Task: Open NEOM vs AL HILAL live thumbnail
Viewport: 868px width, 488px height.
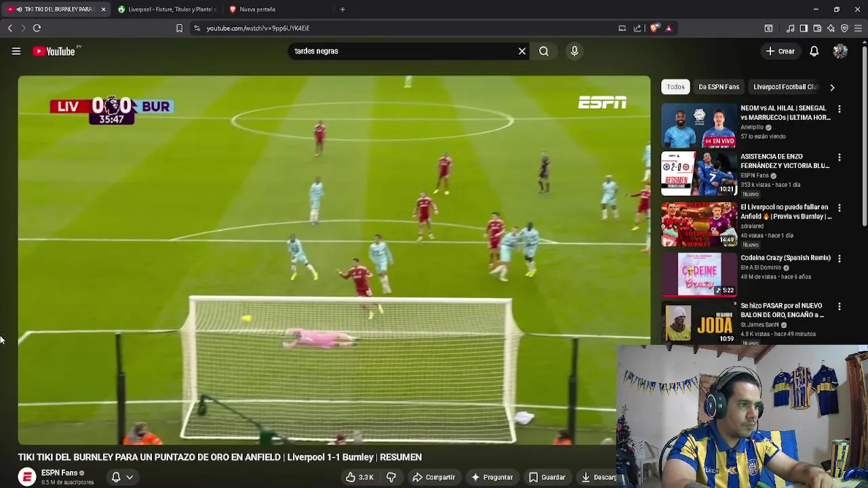Action: [698, 125]
